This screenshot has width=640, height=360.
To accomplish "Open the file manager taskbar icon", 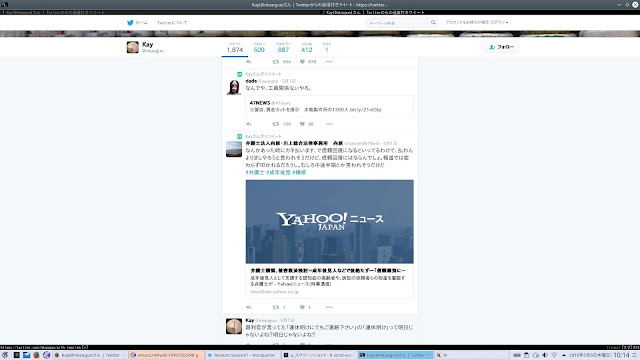I will 27,355.
